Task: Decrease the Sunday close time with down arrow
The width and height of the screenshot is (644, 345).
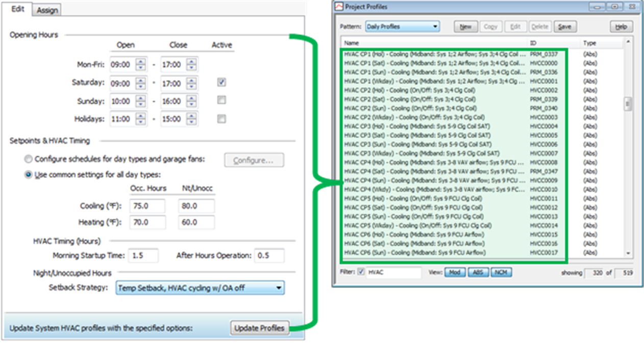Action: tap(191, 104)
